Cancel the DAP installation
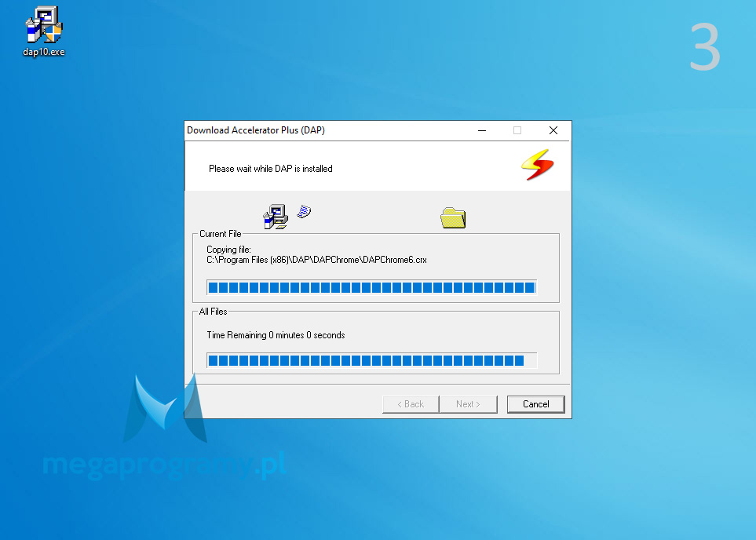This screenshot has width=756, height=540. tap(535, 404)
